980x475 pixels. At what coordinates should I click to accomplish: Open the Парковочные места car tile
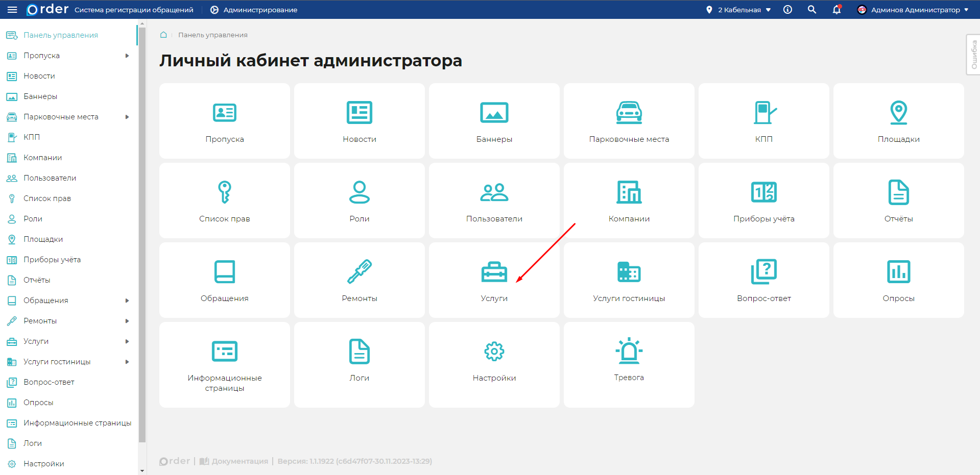[629, 121]
